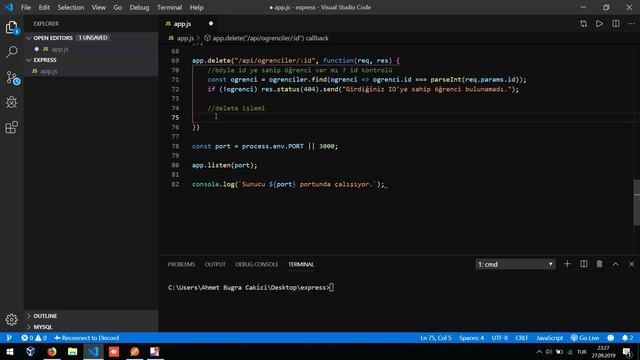The image size is (640, 360).
Task: Open the Source Control view
Action: tap(12, 78)
